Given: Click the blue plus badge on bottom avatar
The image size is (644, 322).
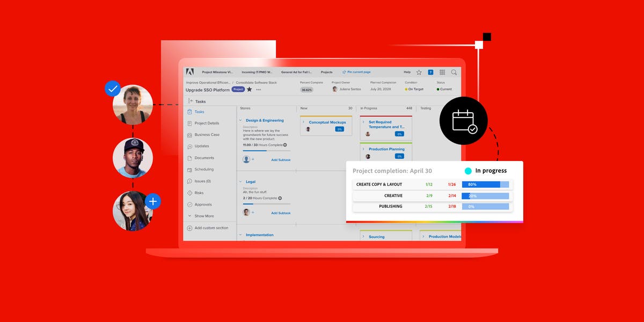Looking at the screenshot, I should pos(153,201).
